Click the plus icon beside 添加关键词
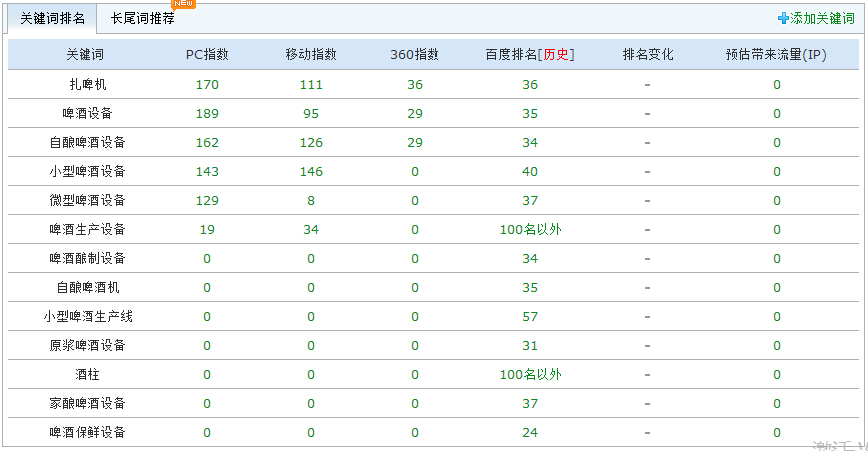This screenshot has width=868, height=451. tap(783, 18)
